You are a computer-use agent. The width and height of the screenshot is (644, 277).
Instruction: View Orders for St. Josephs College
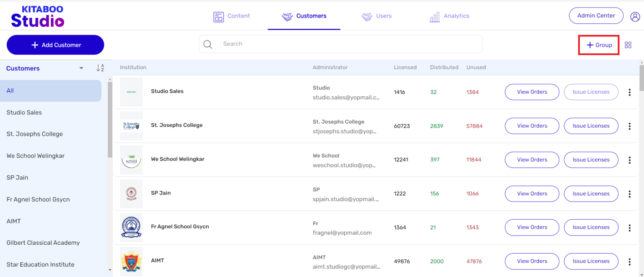coord(532,126)
